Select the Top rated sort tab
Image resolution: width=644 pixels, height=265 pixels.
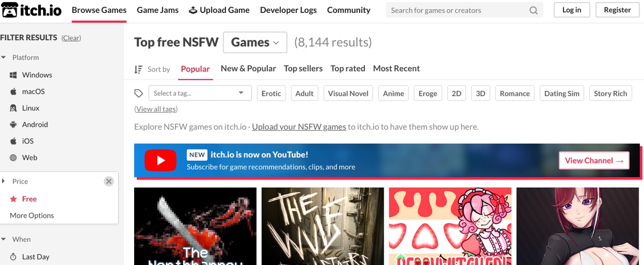(x=348, y=68)
